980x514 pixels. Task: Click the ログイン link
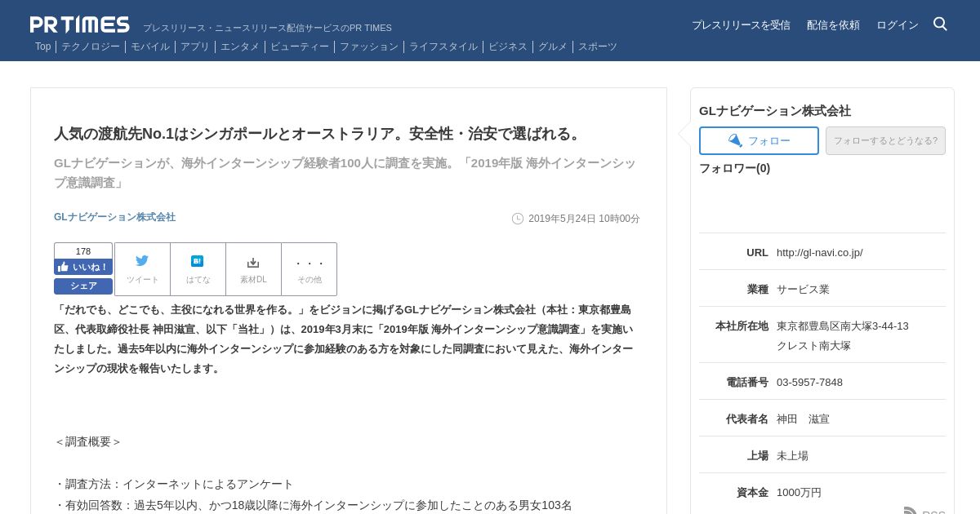click(898, 25)
